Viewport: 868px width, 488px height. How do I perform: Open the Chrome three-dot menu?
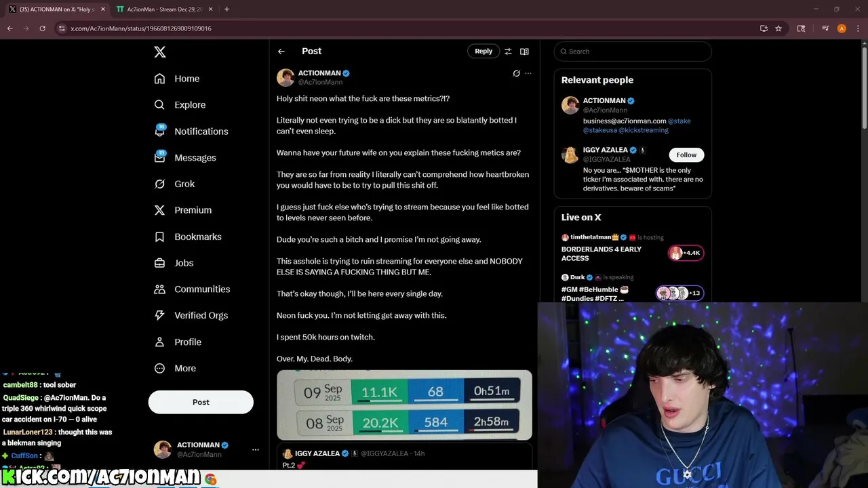pyautogui.click(x=857, y=28)
